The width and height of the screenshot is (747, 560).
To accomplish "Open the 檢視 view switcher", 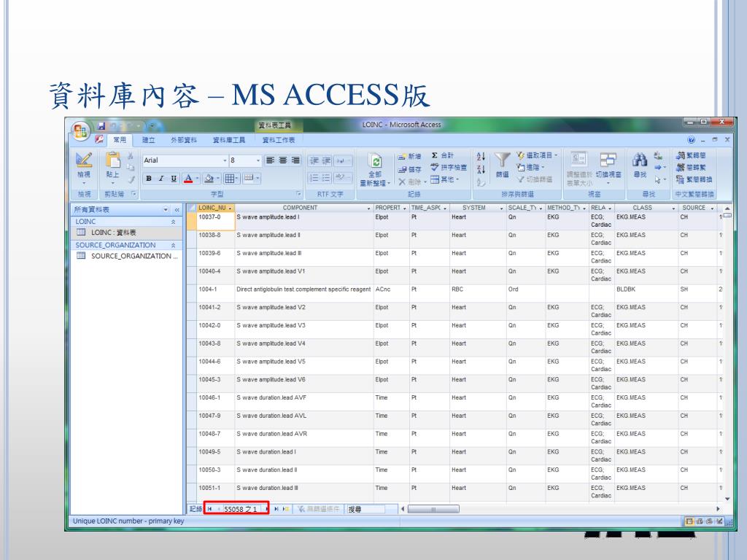I will pos(84,169).
